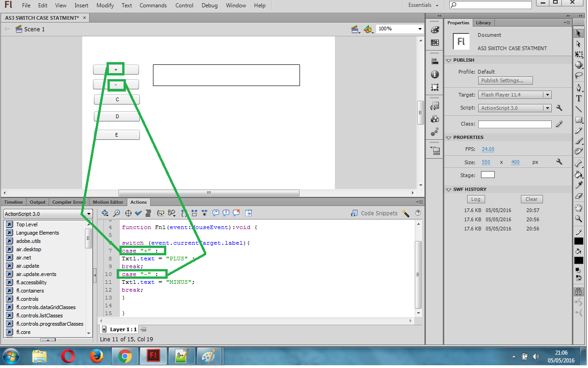The height and width of the screenshot is (368, 588).
Task: Open the Motion Presets panel icon
Action: tap(435, 132)
